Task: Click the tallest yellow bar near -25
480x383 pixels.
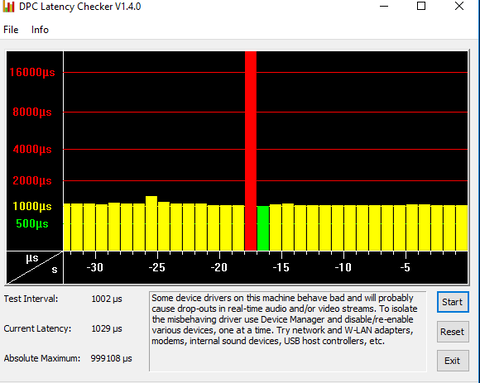Action: tap(151, 223)
